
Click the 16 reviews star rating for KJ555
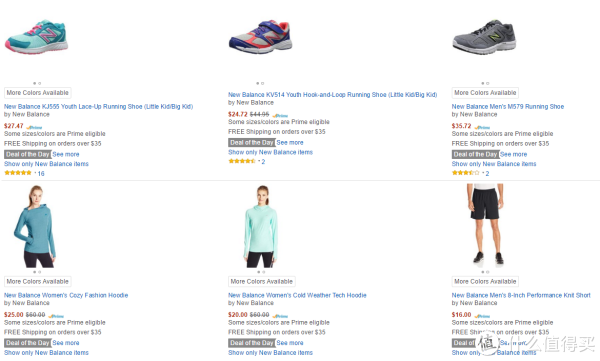(x=24, y=173)
